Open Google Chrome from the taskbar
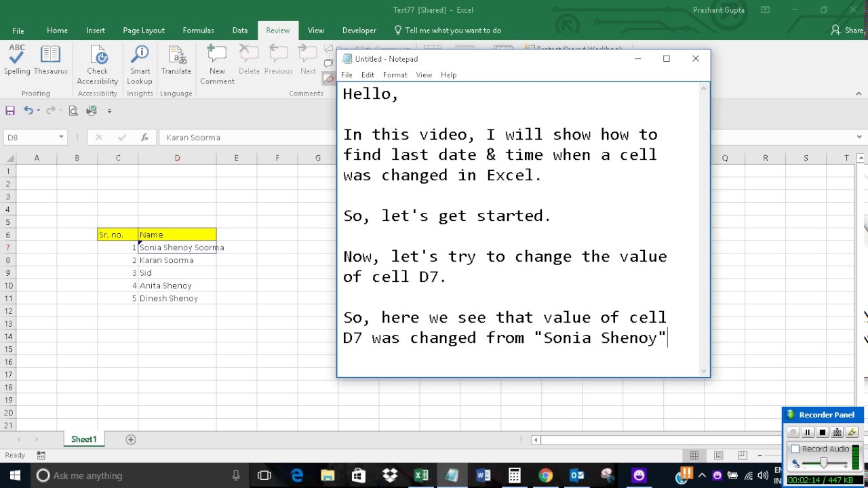The height and width of the screenshot is (488, 868). point(546,475)
